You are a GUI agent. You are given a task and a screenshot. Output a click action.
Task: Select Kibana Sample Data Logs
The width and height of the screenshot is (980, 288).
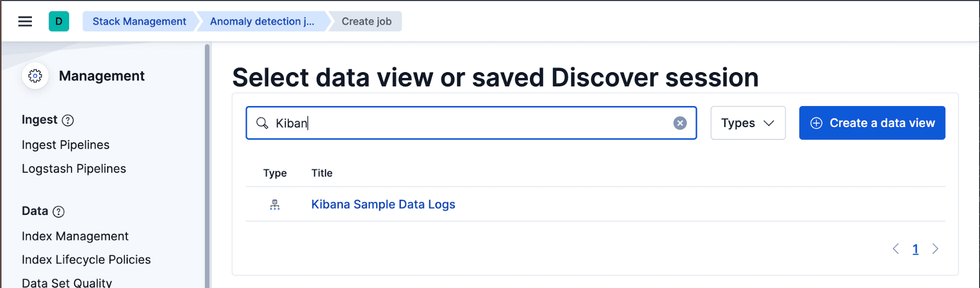point(383,204)
